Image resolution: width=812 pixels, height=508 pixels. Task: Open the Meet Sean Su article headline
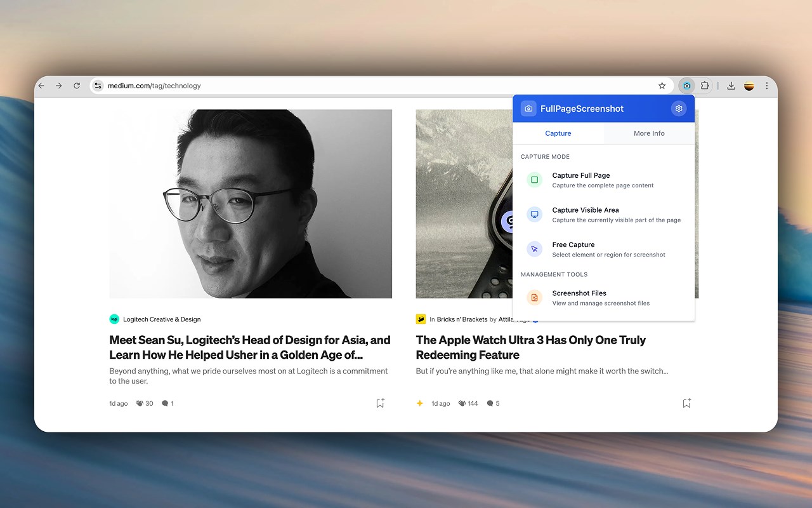pyautogui.click(x=250, y=347)
